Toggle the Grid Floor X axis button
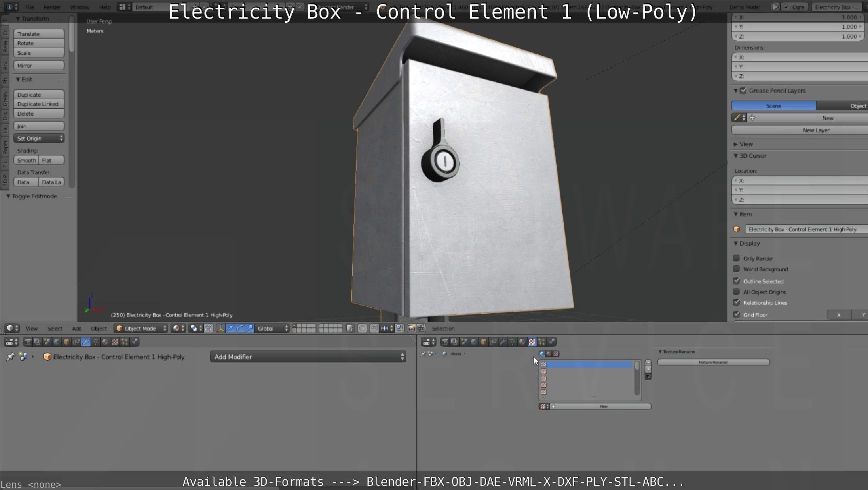The height and width of the screenshot is (490, 868). (x=839, y=315)
